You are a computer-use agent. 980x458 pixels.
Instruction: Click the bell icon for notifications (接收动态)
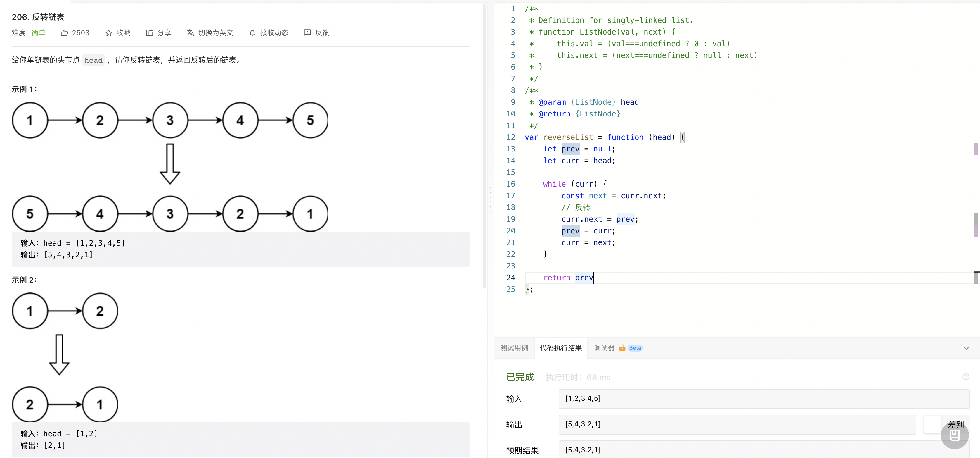pyautogui.click(x=252, y=33)
